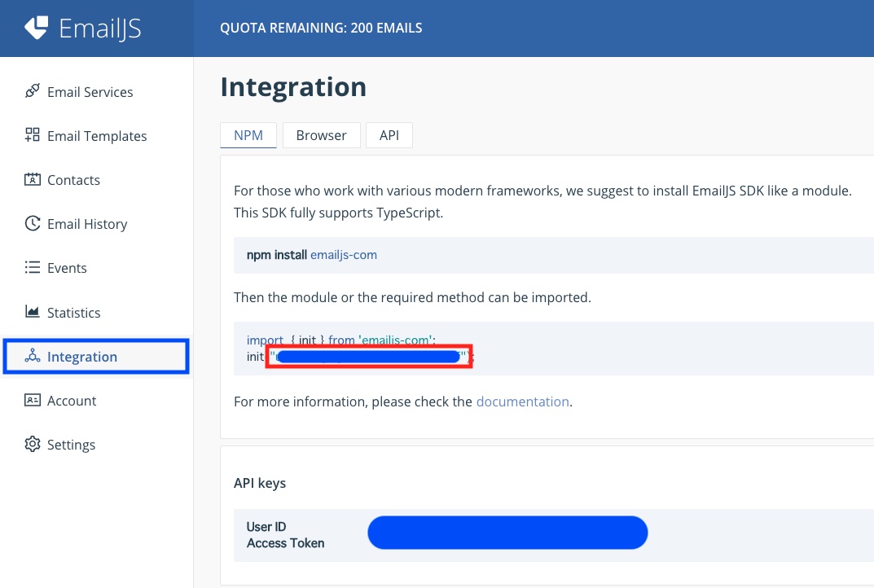Select the Account badge icon

point(32,401)
